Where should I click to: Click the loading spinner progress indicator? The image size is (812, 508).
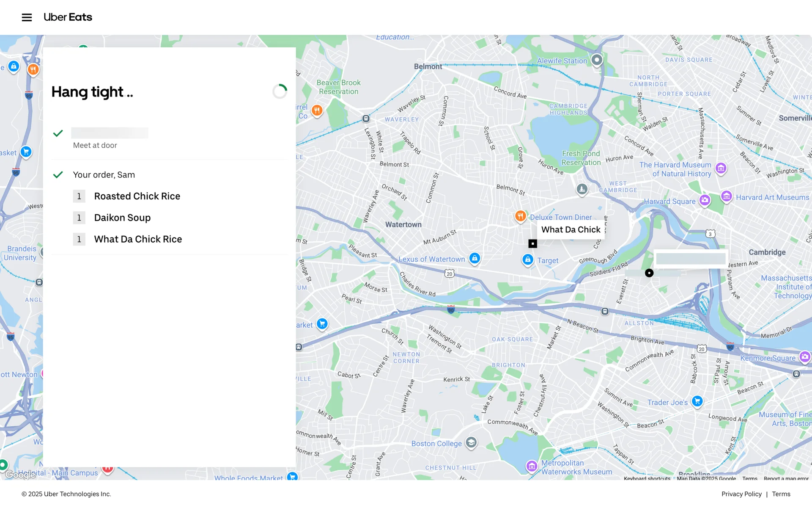[280, 91]
